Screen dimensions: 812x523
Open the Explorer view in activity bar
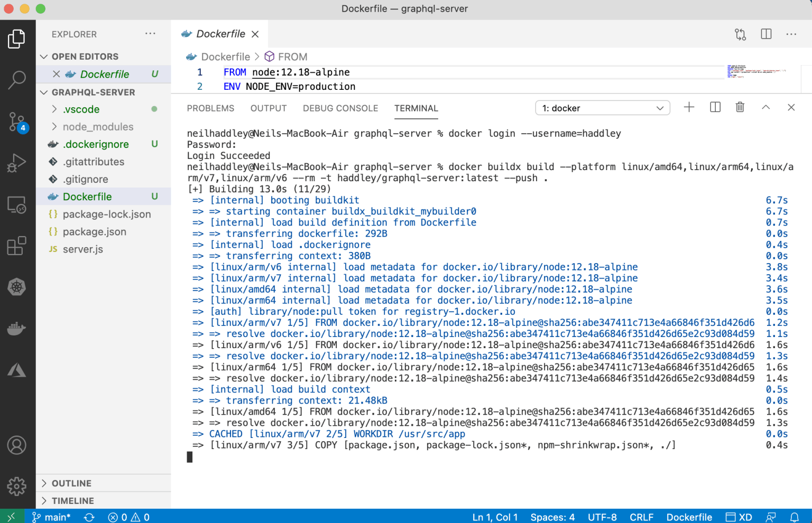(17, 39)
